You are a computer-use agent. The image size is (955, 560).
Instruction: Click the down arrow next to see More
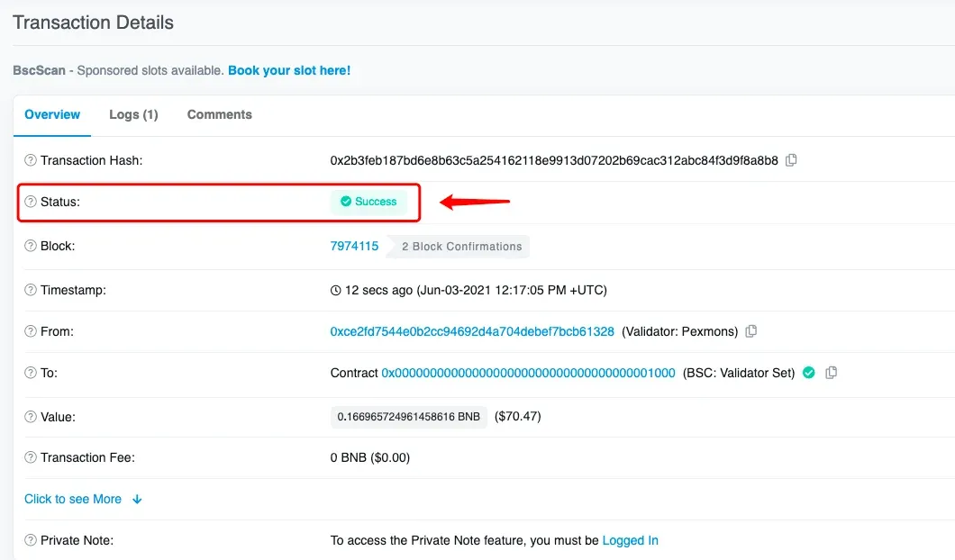pos(137,499)
